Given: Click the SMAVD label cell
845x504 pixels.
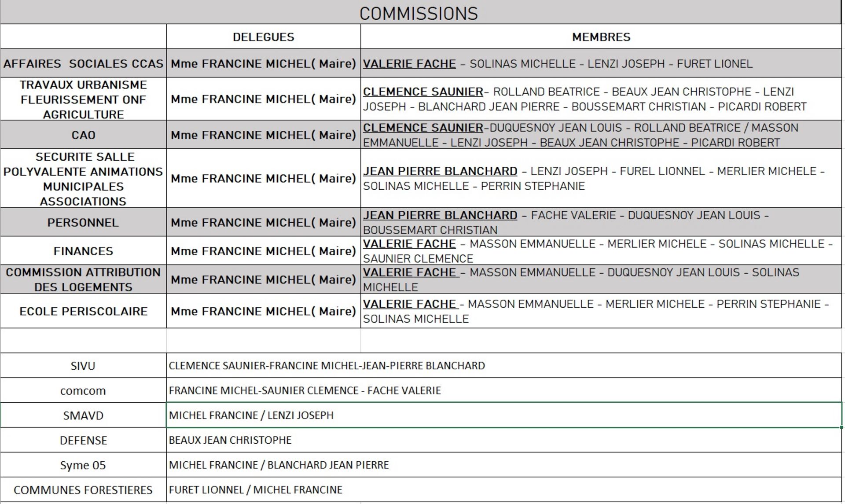Looking at the screenshot, I should (x=83, y=415).
